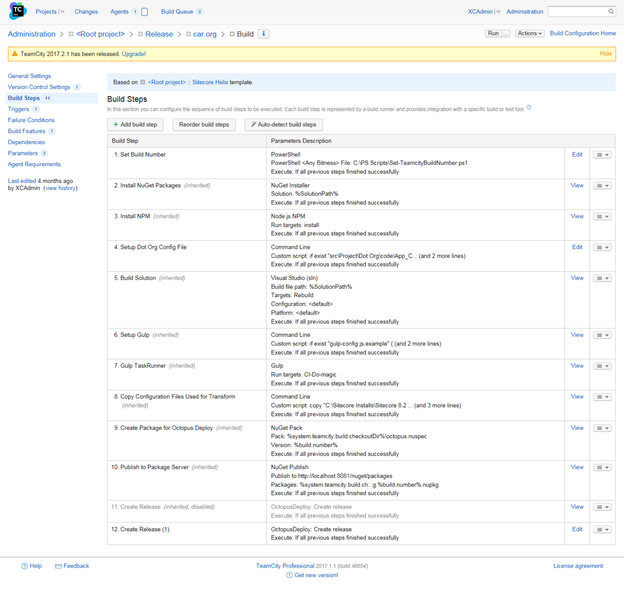This screenshot has width=624, height=597.
Task: Open General Settings in sidebar
Action: [29, 76]
